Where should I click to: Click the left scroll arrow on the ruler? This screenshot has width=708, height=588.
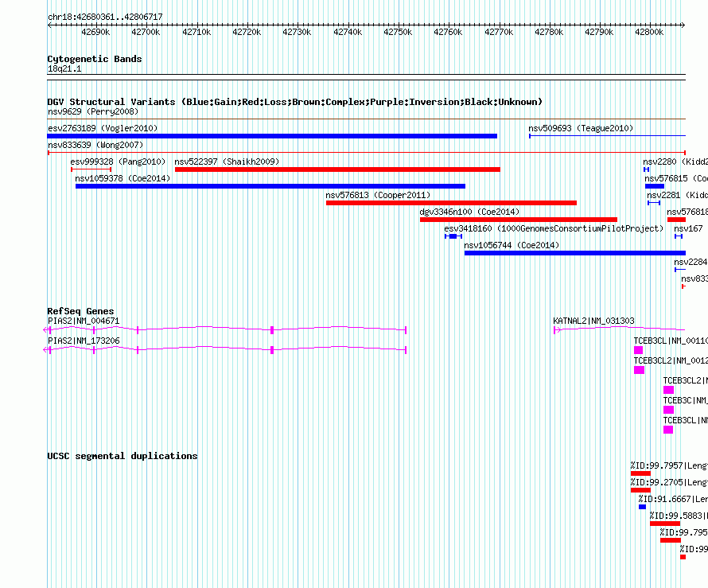[49, 25]
